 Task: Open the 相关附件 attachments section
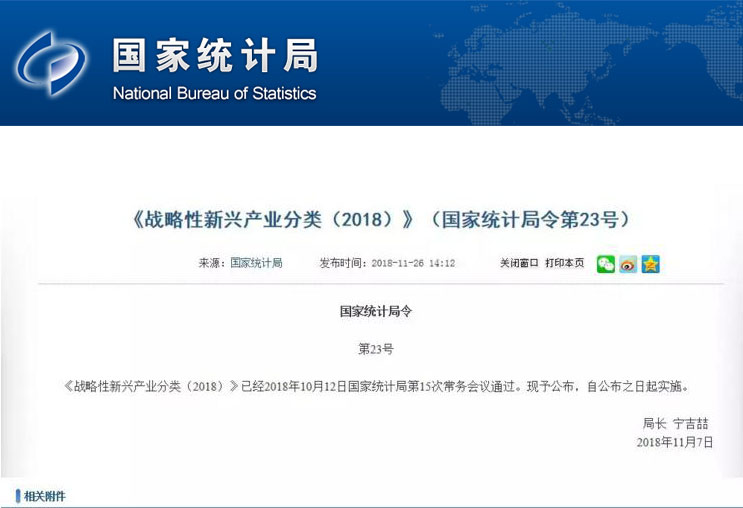tap(45, 496)
